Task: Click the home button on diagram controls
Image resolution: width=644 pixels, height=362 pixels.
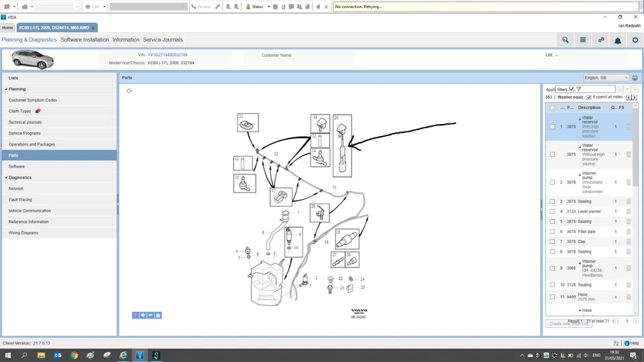Action: pyautogui.click(x=158, y=315)
